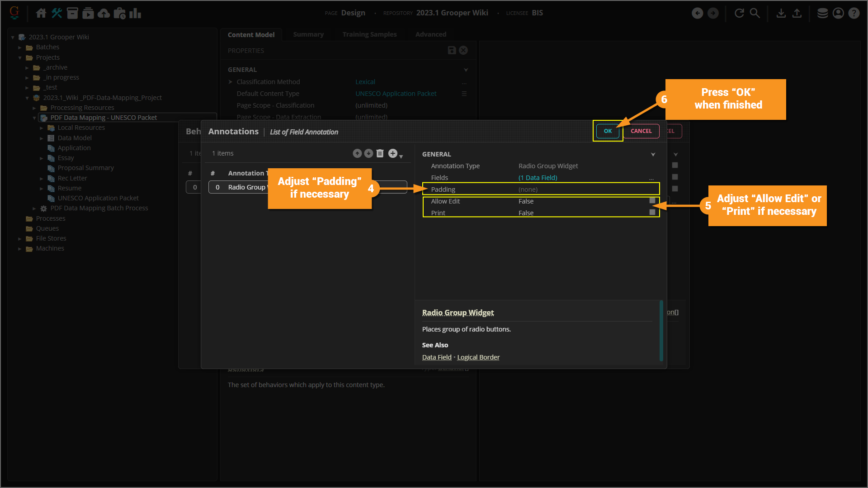Delete annotation with the trash icon
868x488 pixels.
coord(380,154)
